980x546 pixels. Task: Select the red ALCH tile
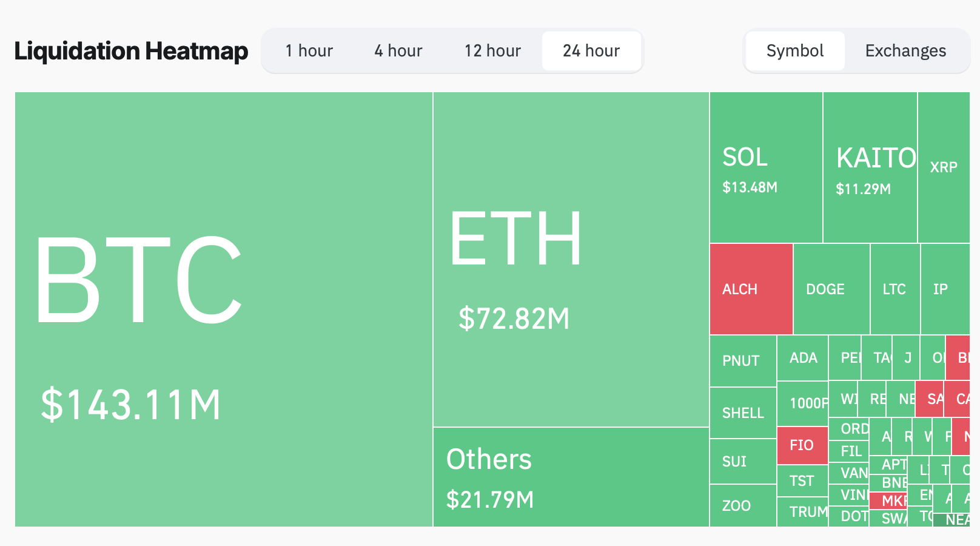tap(751, 289)
